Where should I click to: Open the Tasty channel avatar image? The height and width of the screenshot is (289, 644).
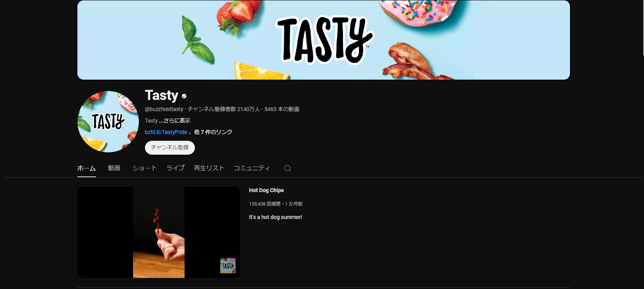[x=108, y=122]
